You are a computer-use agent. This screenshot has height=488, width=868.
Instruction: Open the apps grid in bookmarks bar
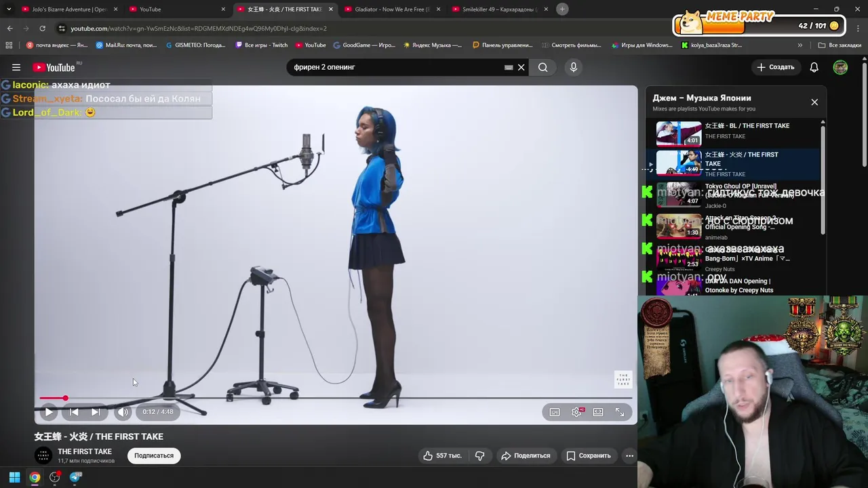(9, 45)
